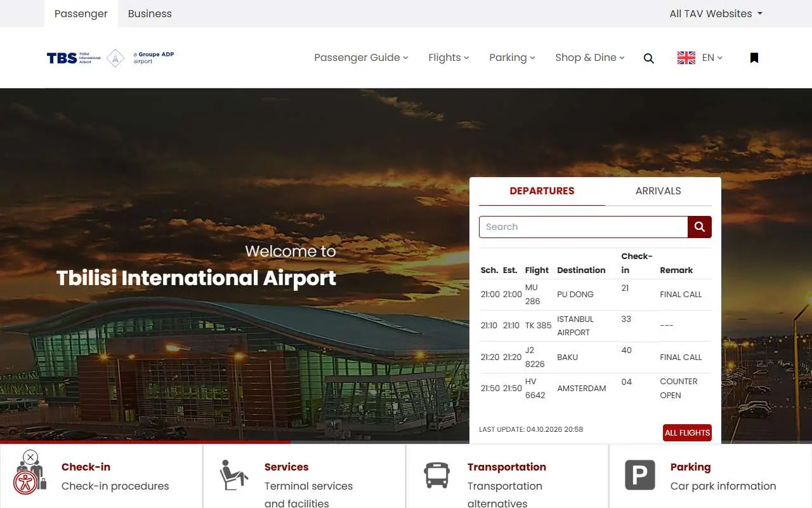Click the Parking P sign icon

click(640, 475)
